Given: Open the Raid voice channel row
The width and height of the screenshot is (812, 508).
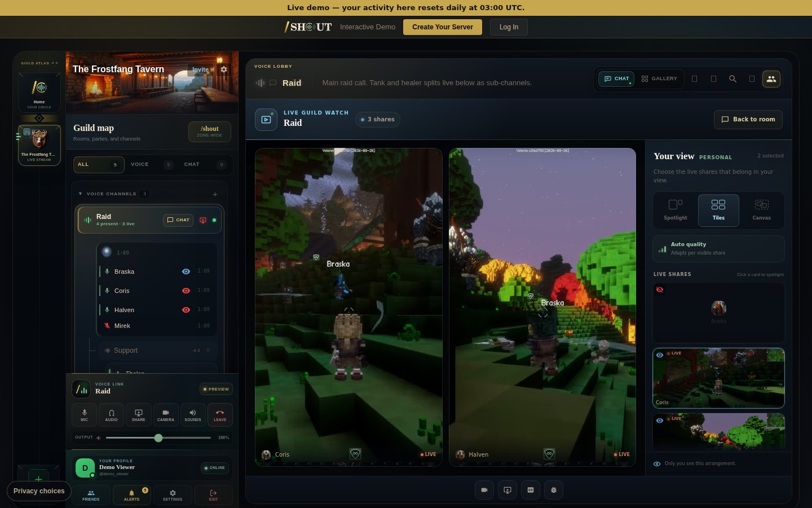Looking at the screenshot, I should pyautogui.click(x=149, y=220).
